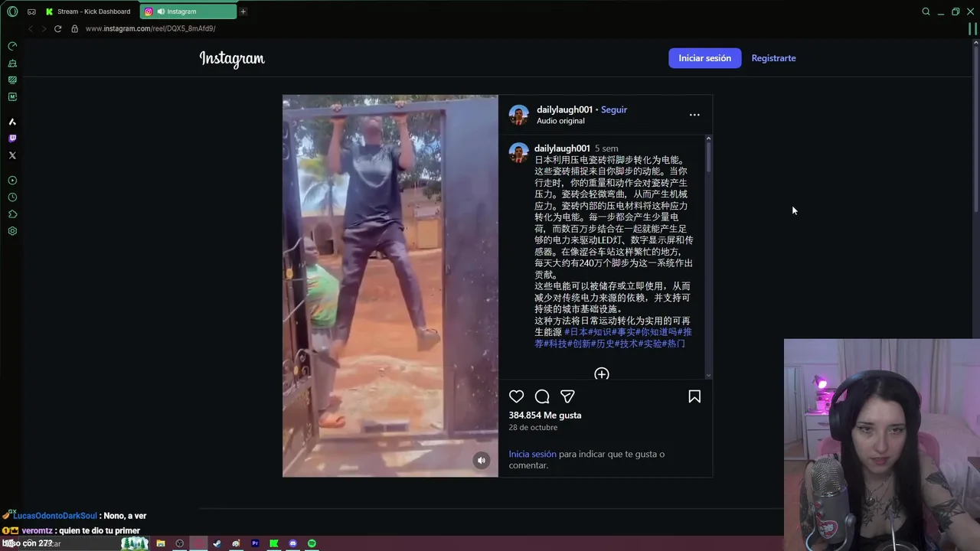
Task: Click the Inicia sesión link below likes
Action: pyautogui.click(x=533, y=454)
